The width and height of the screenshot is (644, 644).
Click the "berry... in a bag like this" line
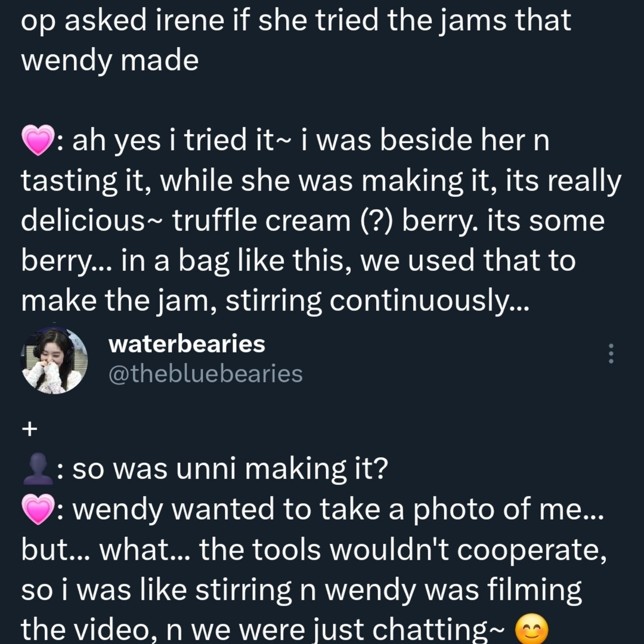coord(298,261)
